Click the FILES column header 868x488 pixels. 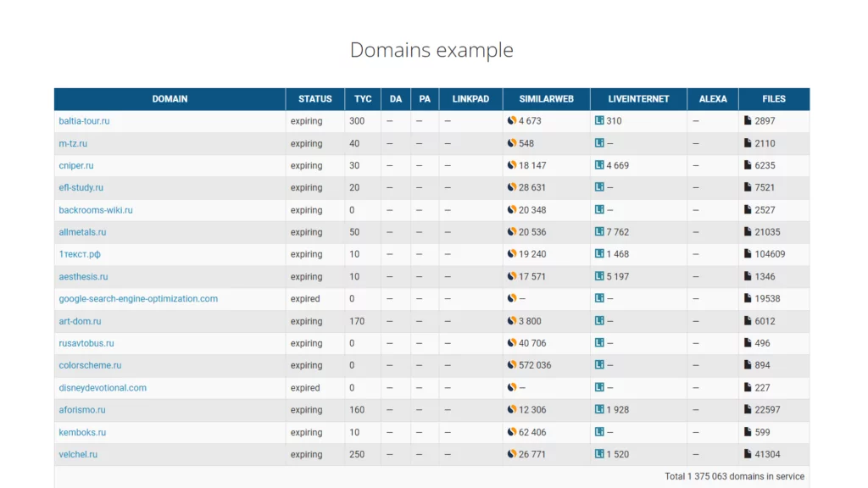[x=773, y=99]
